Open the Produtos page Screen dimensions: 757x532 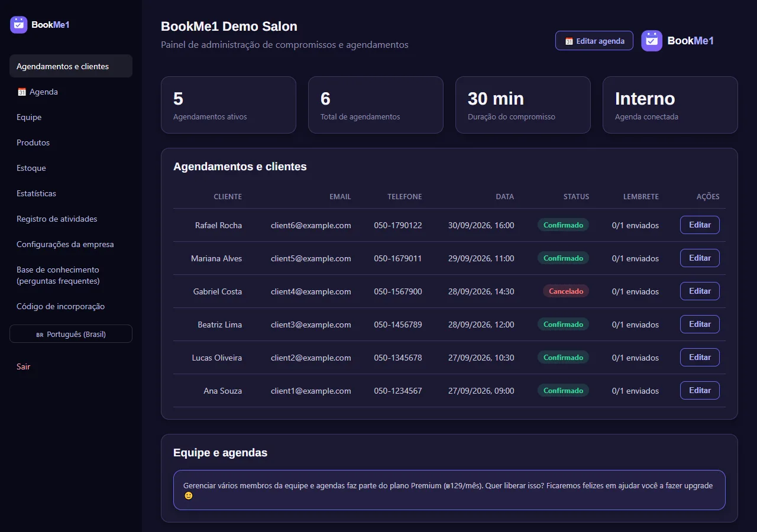71,142
